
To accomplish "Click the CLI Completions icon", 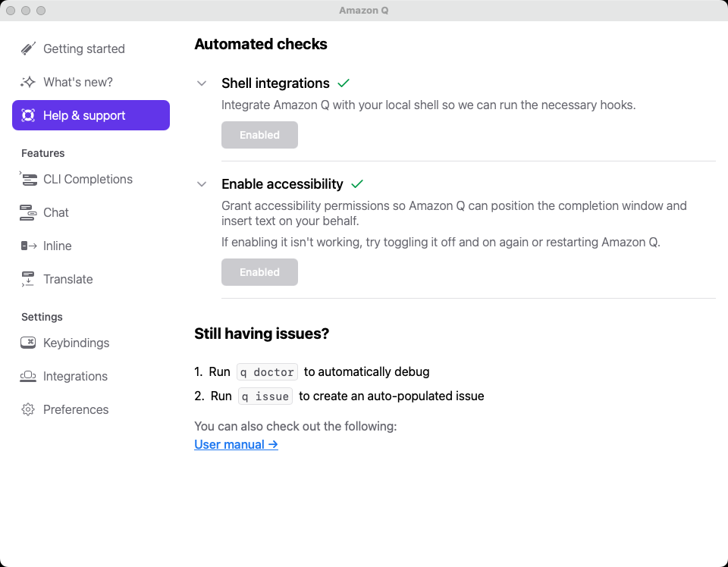I will click(28, 179).
